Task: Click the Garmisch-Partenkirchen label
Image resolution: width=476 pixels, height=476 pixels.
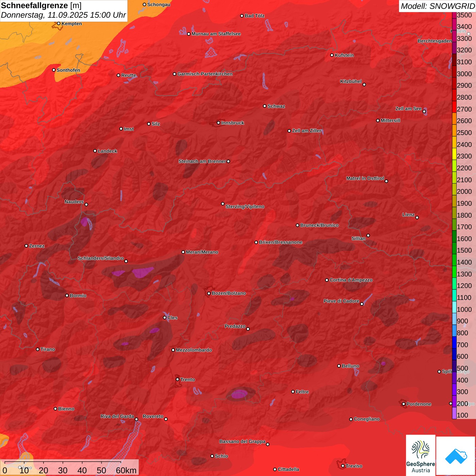Action: pyautogui.click(x=205, y=74)
